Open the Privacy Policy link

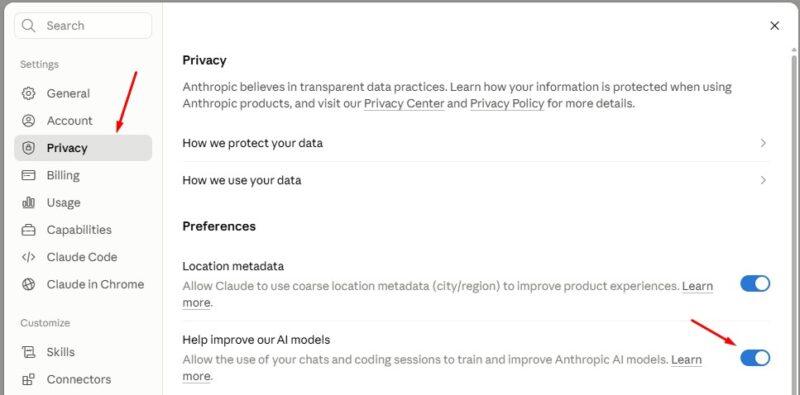(507, 104)
